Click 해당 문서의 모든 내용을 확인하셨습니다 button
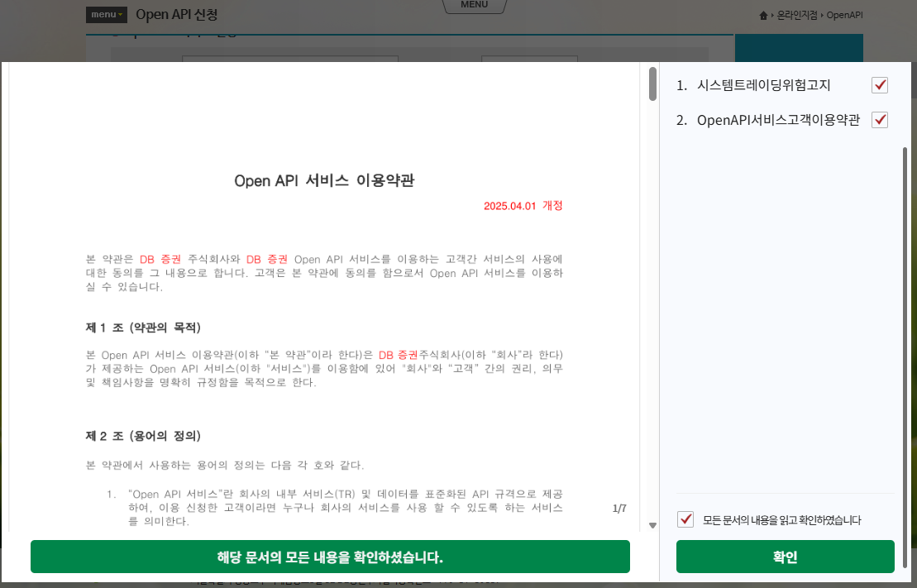 (x=330, y=557)
